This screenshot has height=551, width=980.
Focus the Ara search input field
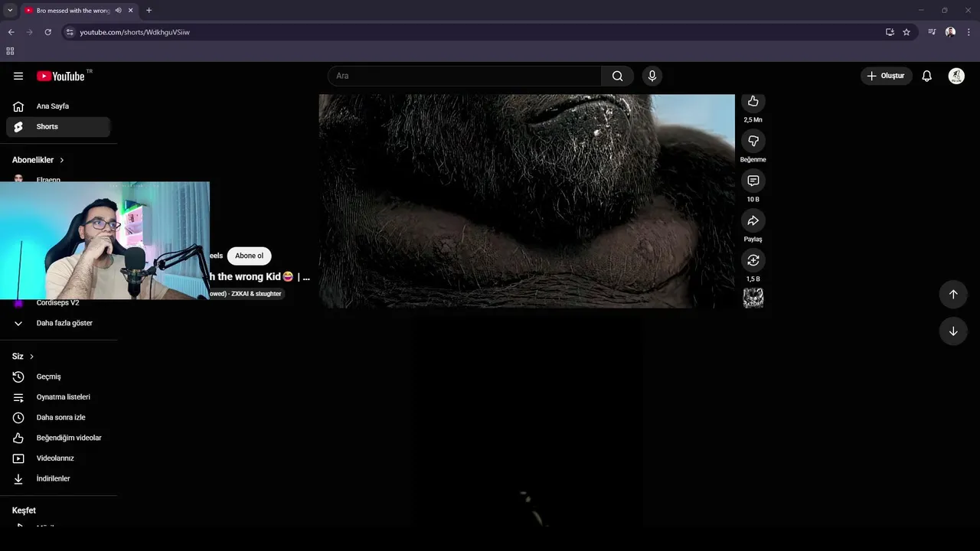coord(465,76)
